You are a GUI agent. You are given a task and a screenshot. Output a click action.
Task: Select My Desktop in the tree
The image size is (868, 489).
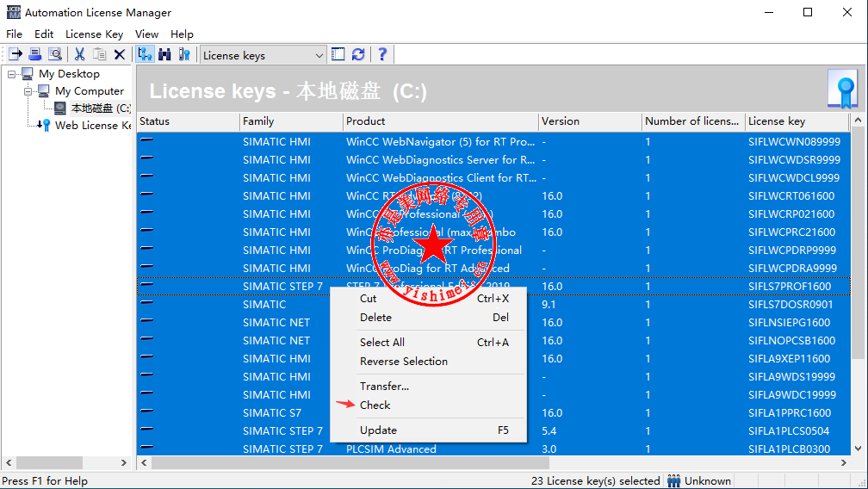pos(69,73)
